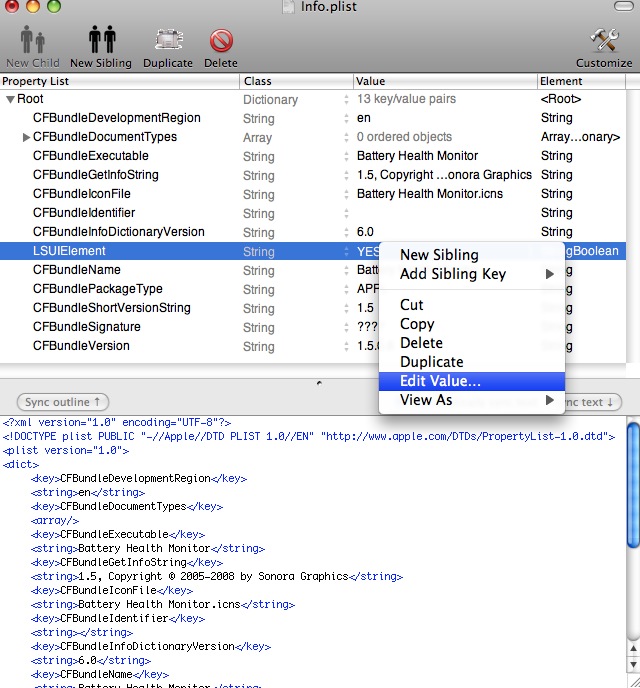Select the CFBundleDevelopmentRegion row
Screen dimensions: 640x688
(313, 118)
